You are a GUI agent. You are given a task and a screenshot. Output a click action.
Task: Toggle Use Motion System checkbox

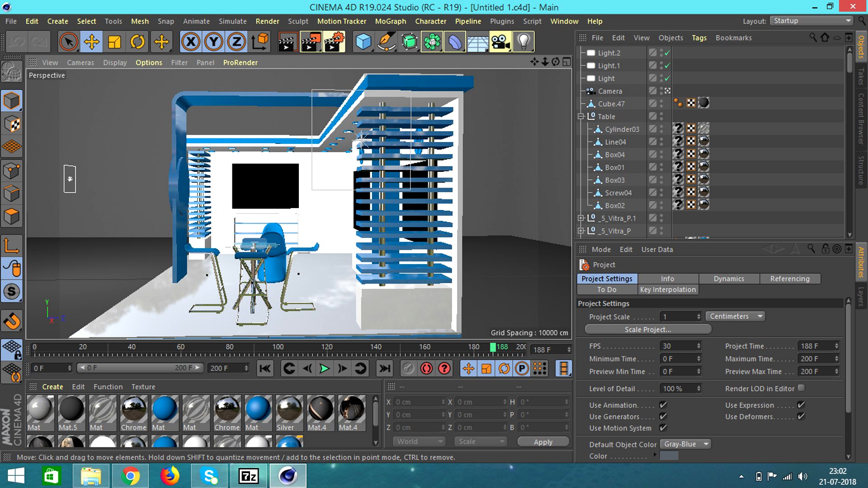(663, 427)
